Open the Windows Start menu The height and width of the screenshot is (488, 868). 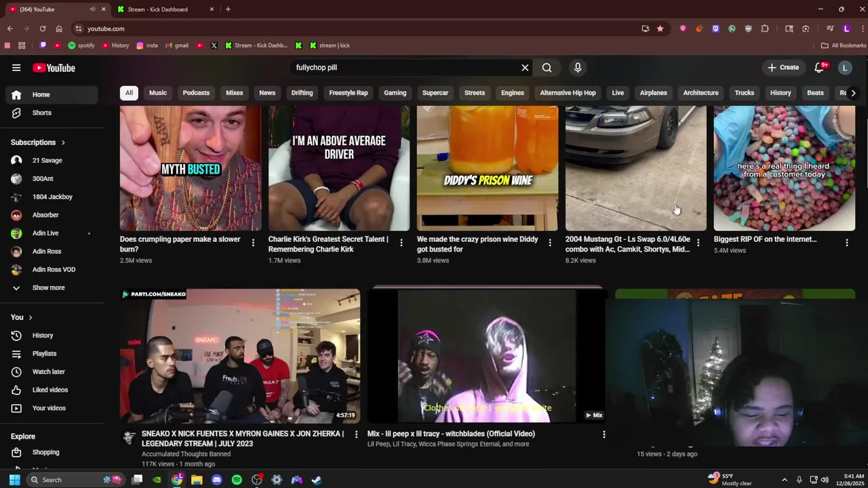pos(14,480)
